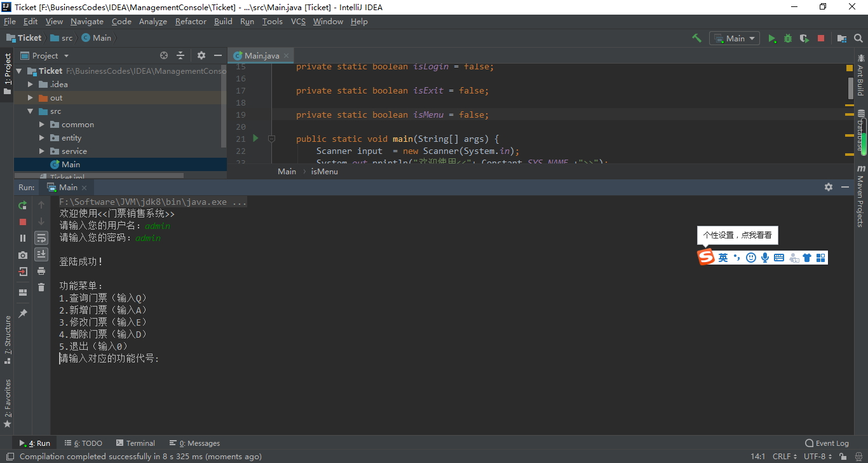Rerun Main in the Run panel
Viewport: 868px width, 463px height.
pos(23,205)
